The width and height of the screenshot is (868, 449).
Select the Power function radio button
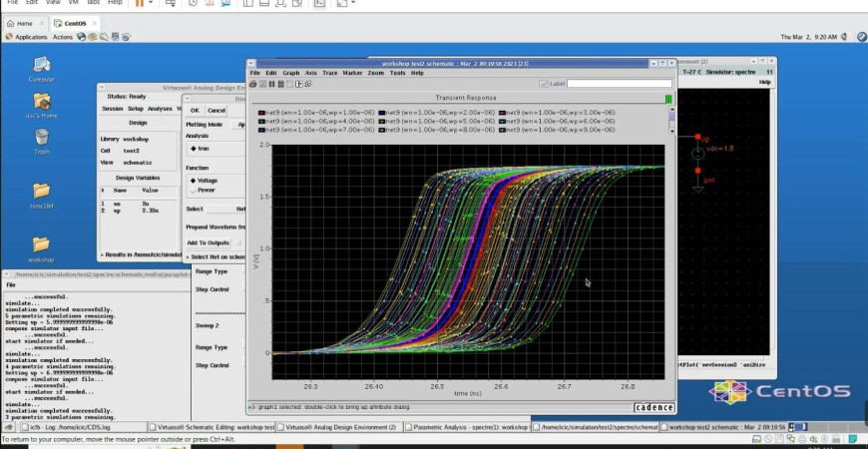coord(194,190)
